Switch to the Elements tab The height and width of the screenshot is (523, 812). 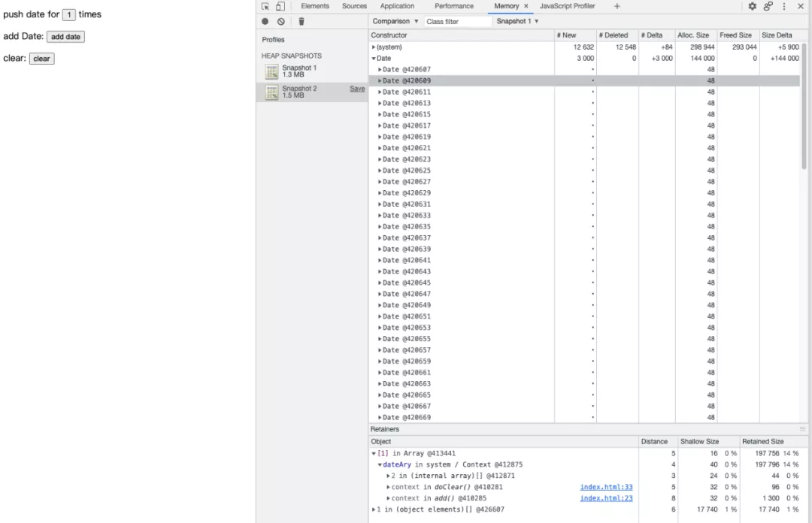(315, 6)
